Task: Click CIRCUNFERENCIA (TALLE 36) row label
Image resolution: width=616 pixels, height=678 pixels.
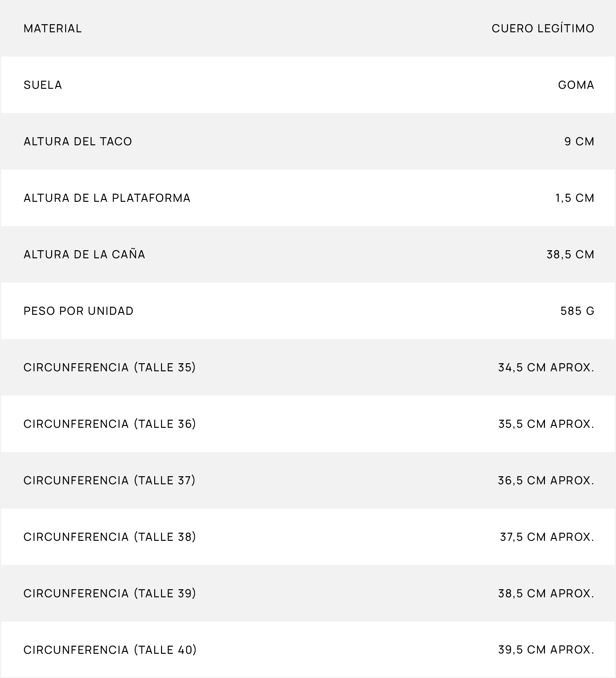Action: (110, 424)
